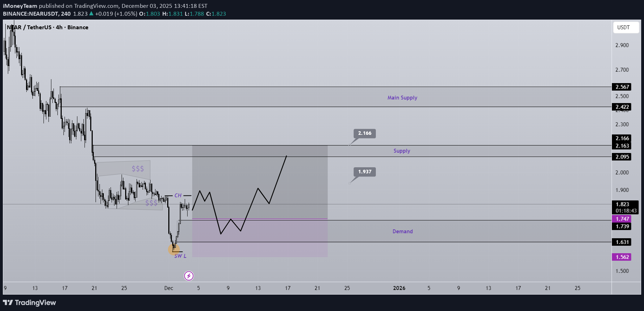Click the 1.937 callout label on chart
644x311 pixels.
(364, 172)
